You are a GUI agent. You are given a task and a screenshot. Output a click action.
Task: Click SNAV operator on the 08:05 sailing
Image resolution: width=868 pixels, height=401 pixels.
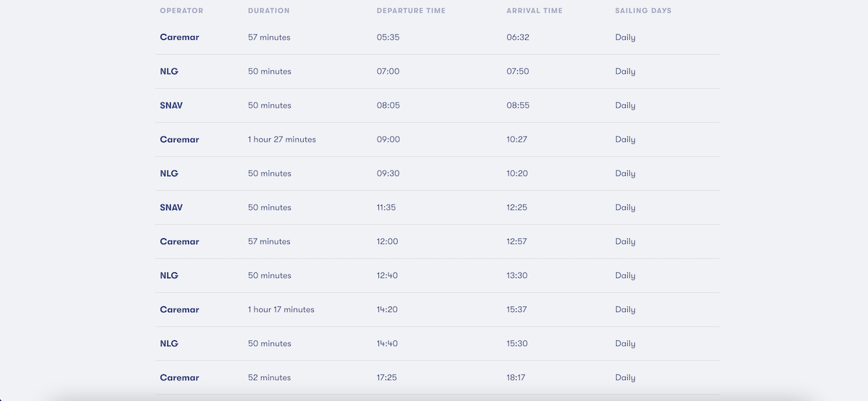(x=171, y=105)
